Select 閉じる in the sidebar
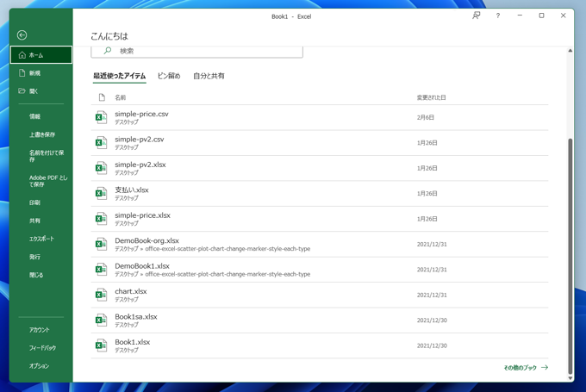Screen dimensions: 586x392 click(36, 275)
